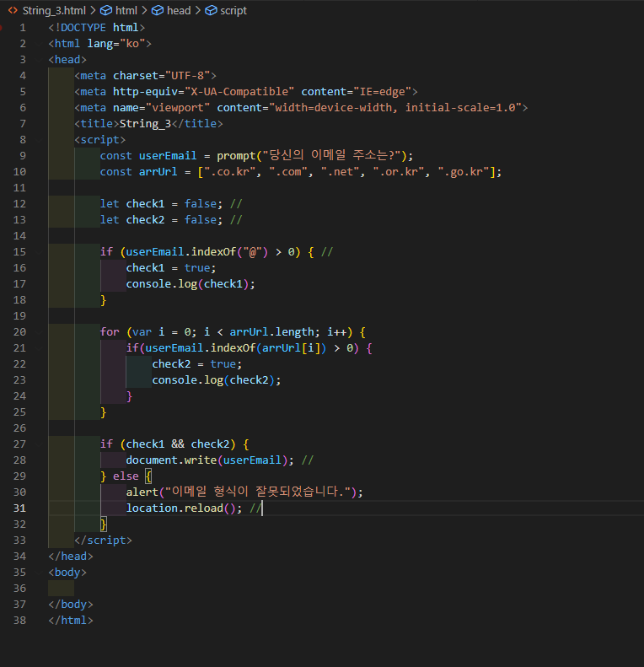Collapse the inner if fold on line 21
This screenshot has height=667, width=644.
[39, 348]
